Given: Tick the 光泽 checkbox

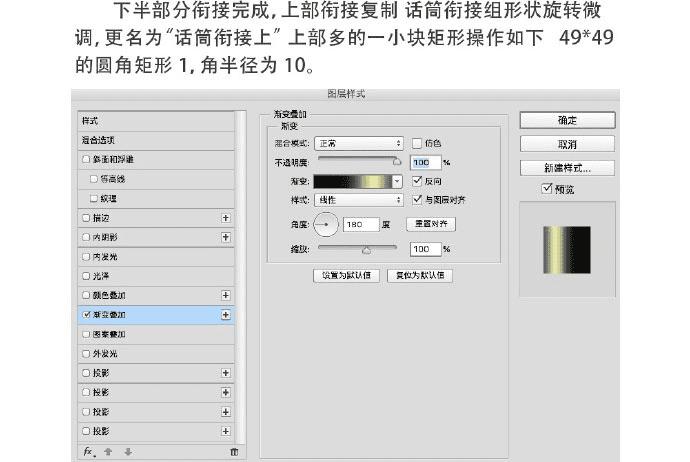Looking at the screenshot, I should (x=86, y=276).
